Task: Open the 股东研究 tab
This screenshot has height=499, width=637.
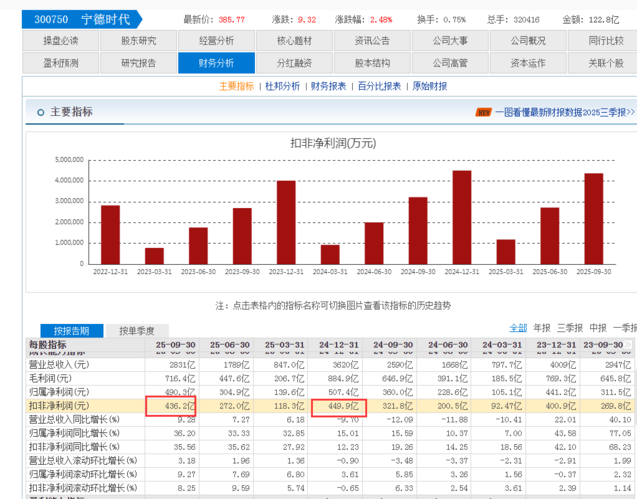Action: coord(139,41)
